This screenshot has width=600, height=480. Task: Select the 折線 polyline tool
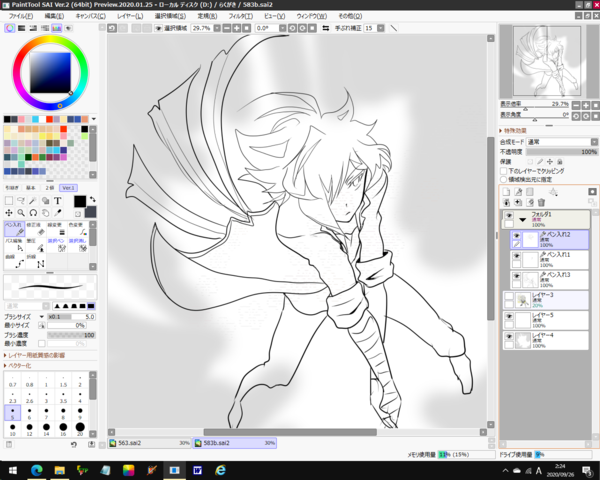(x=36, y=261)
